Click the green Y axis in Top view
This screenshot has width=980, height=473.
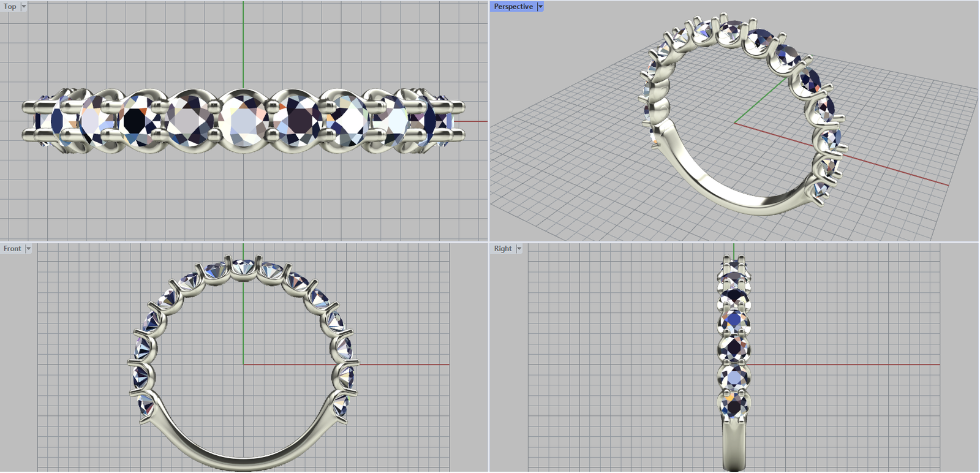click(243, 43)
